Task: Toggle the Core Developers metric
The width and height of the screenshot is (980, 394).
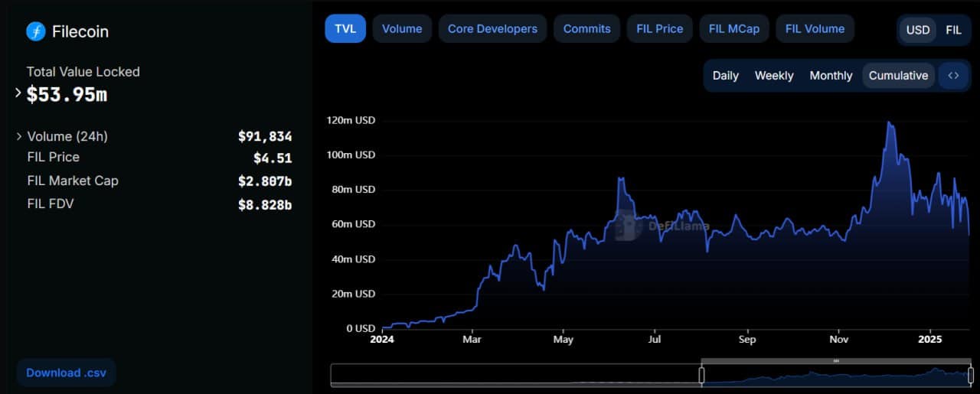Action: [492, 28]
